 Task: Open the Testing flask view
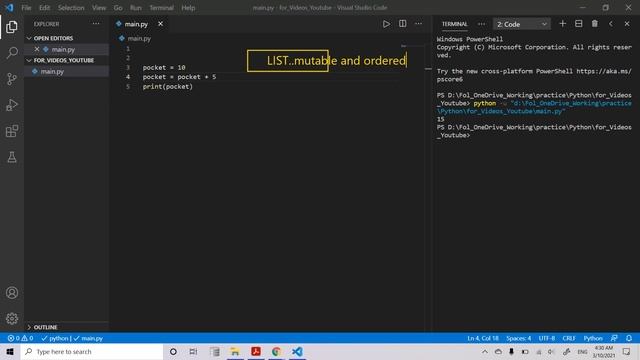(12, 157)
